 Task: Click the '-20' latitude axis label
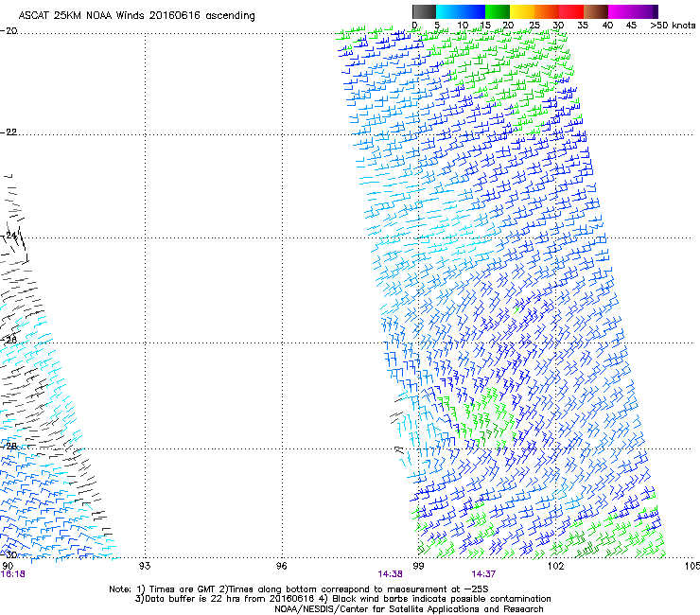(9, 31)
